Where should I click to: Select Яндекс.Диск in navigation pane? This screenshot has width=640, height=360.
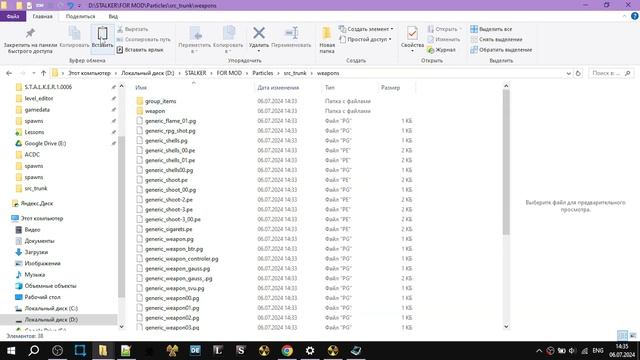click(37, 203)
